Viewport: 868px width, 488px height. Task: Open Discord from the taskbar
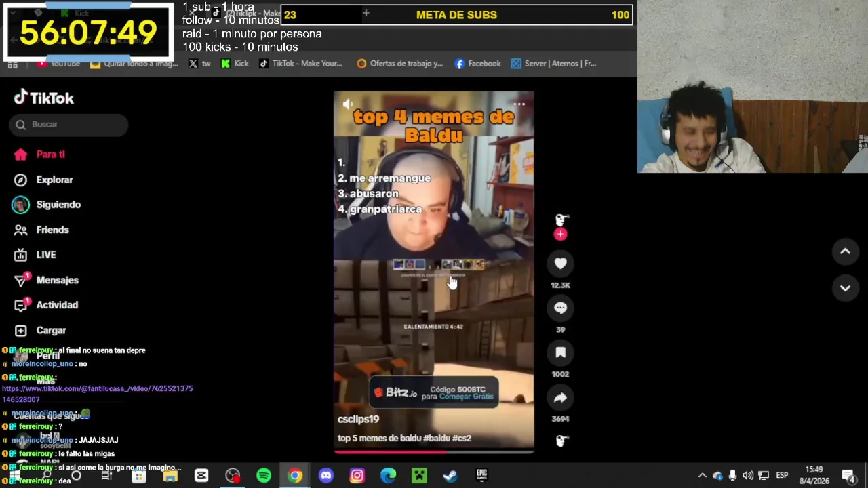click(326, 476)
